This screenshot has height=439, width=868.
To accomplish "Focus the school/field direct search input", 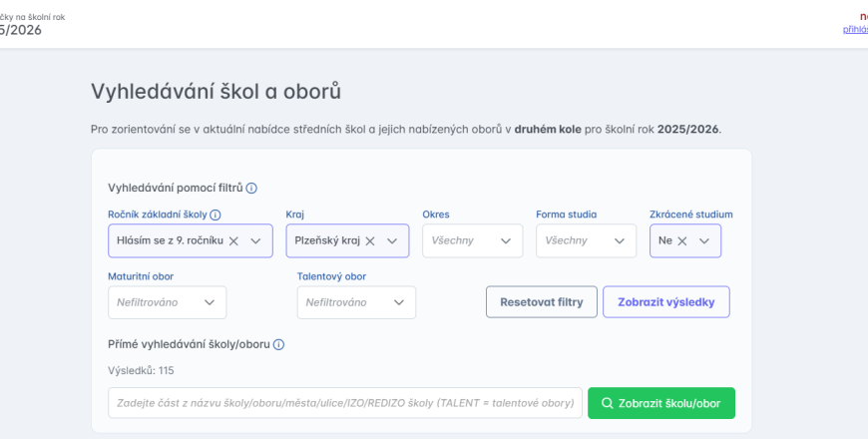I will (345, 403).
